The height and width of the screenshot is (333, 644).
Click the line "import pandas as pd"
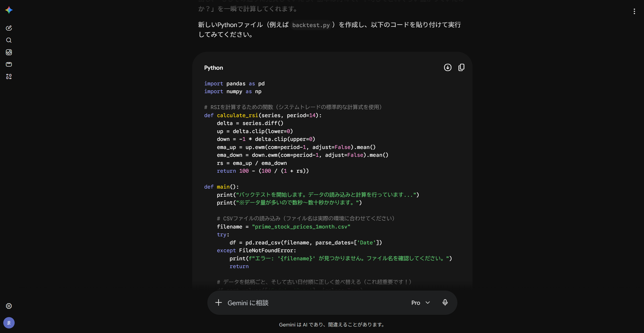[234, 84]
